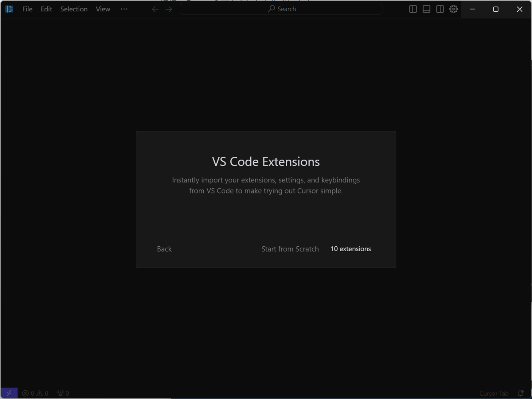Go back with the left arrow

(155, 9)
